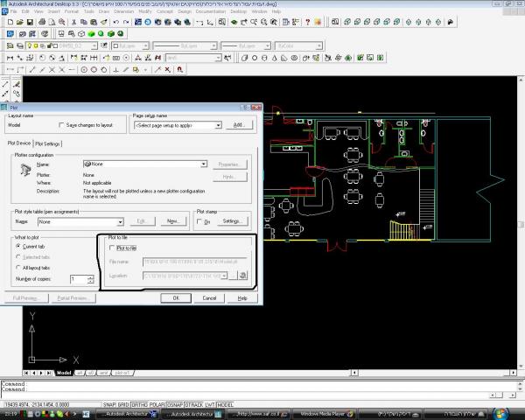This screenshot has width=525, height=420.
Task: Click Cancel in the Plot dialog
Action: coord(209,298)
